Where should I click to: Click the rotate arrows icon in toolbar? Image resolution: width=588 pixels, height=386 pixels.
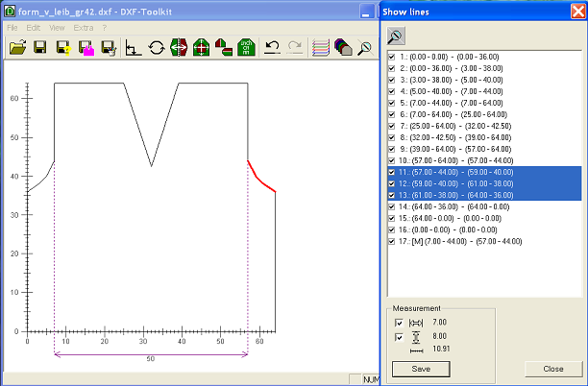coord(156,46)
